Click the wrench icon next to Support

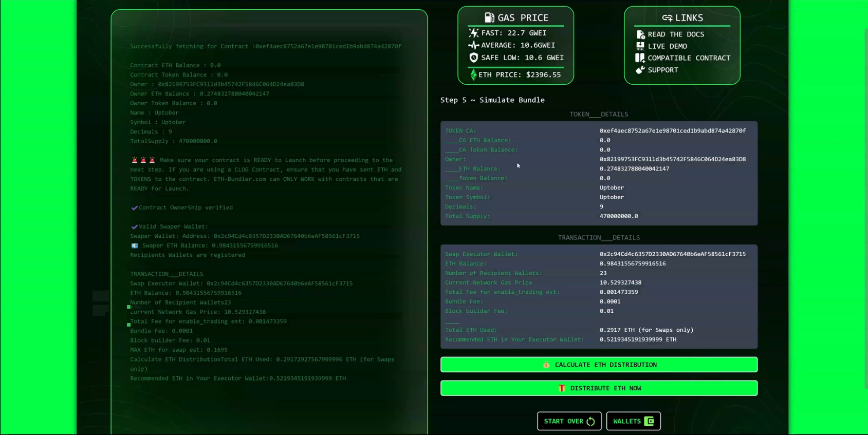coord(640,70)
